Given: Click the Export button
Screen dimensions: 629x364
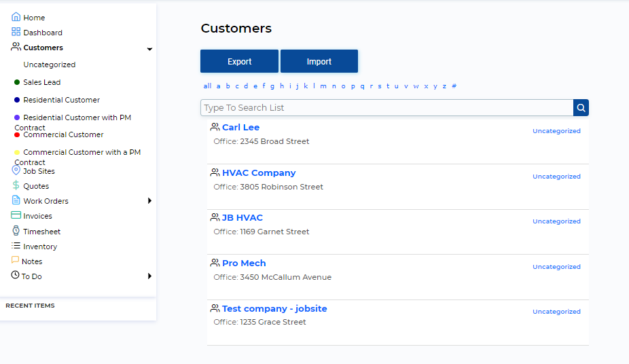Looking at the screenshot, I should (x=240, y=61).
